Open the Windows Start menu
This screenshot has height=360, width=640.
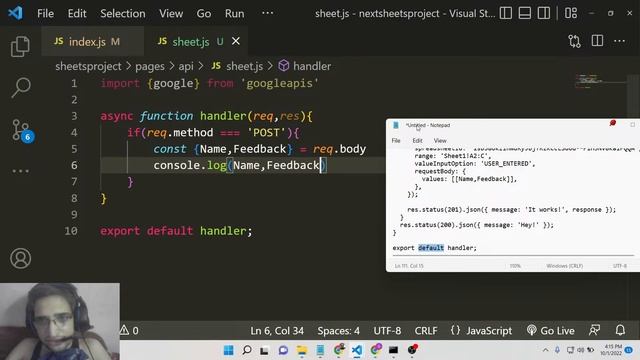click(x=229, y=350)
